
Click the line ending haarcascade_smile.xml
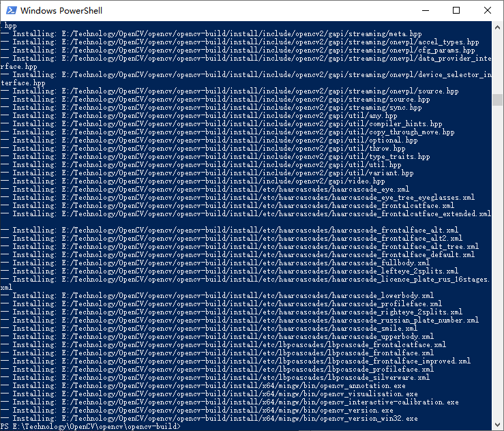pyautogui.click(x=209, y=328)
